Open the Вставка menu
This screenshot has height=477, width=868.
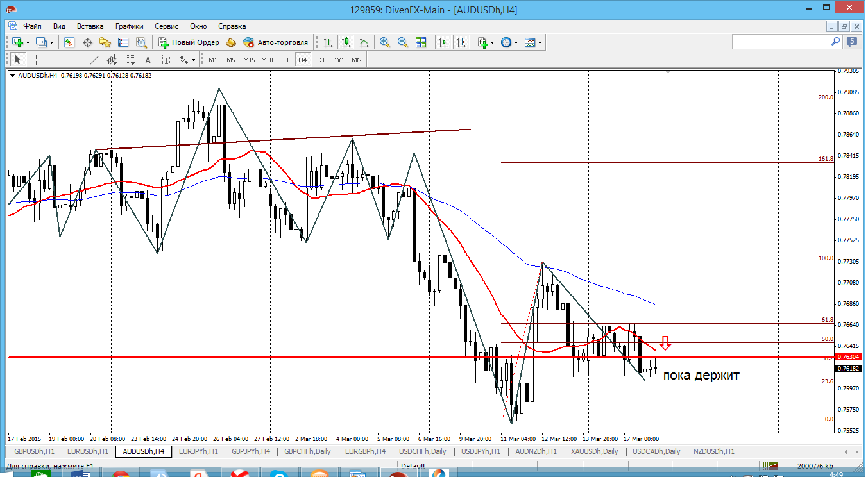click(x=90, y=26)
